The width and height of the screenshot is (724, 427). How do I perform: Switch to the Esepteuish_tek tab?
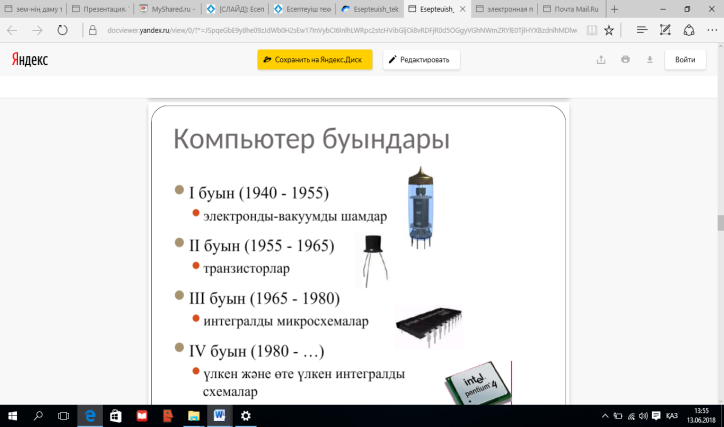(370, 9)
